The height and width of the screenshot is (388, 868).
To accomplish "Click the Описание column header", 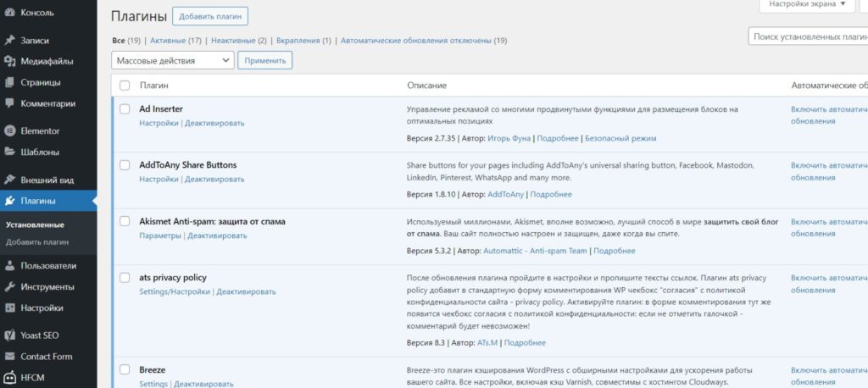I will tap(427, 86).
